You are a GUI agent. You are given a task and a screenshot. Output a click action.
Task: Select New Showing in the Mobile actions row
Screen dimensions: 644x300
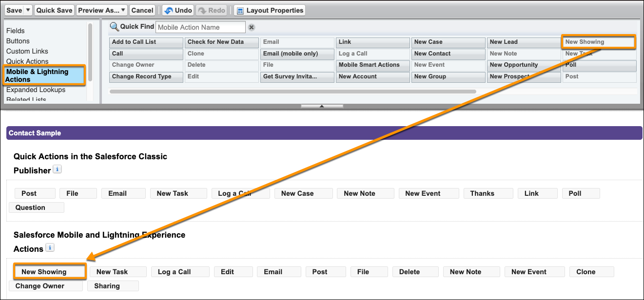49,271
